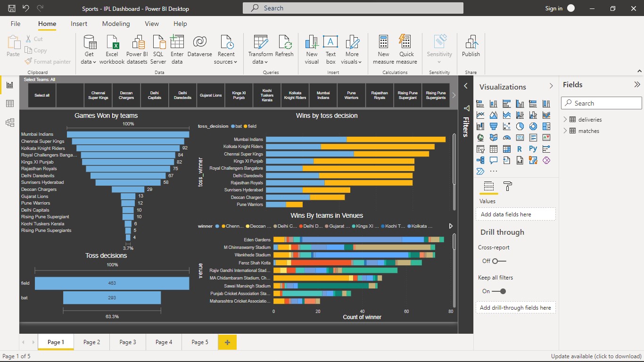Select the Card (123) visualization
This screenshot has width=644, height=362.
click(520, 138)
